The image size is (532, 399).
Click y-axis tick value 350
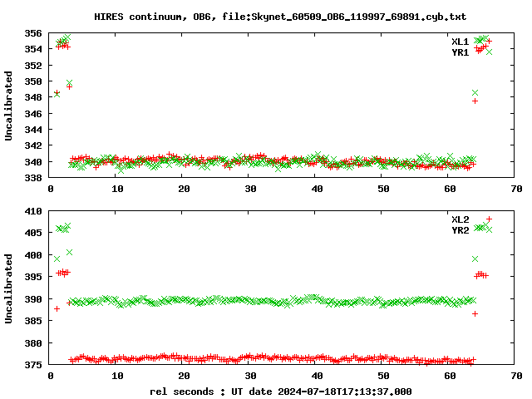(33, 81)
